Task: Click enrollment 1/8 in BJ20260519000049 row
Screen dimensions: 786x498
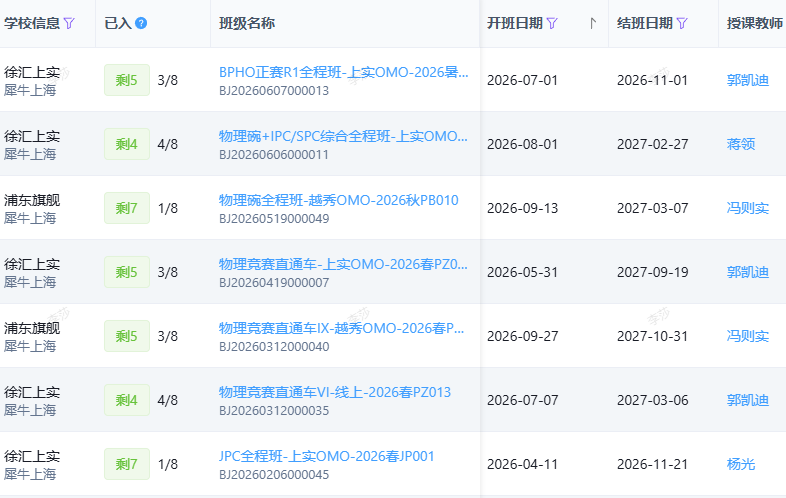Action: pos(167,208)
